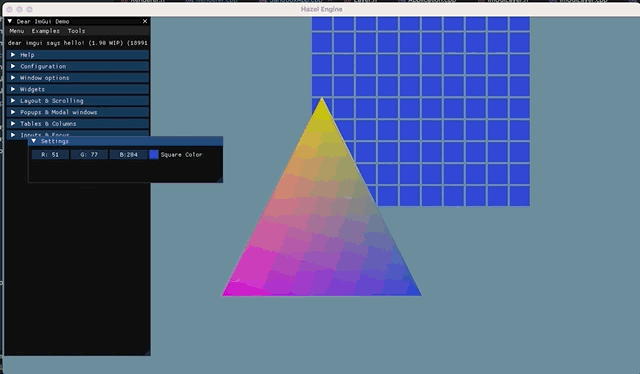The height and width of the screenshot is (374, 640).
Task: Click the R: 51 color field
Action: click(x=50, y=154)
